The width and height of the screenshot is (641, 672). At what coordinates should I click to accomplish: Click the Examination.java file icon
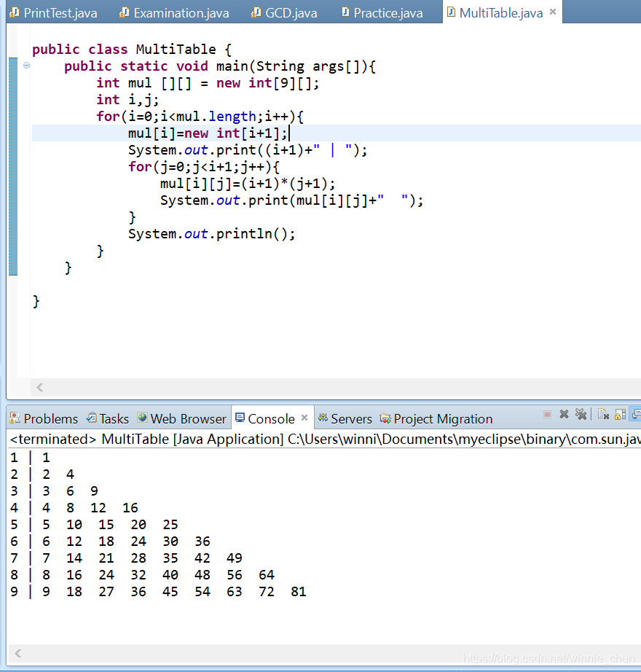[x=124, y=12]
